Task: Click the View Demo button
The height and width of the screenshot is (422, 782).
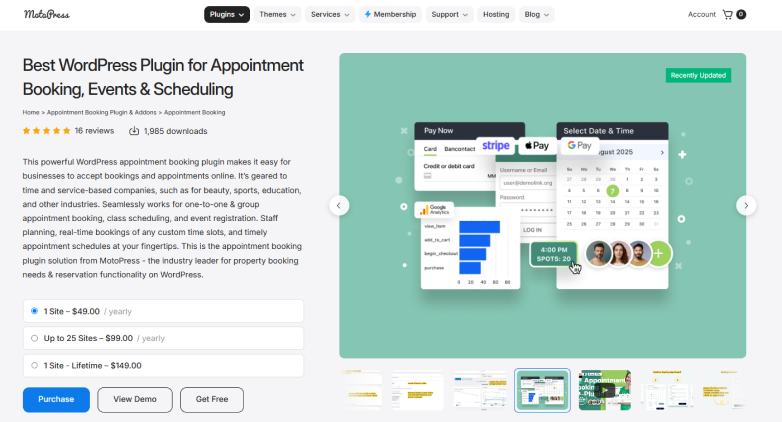Action: point(135,400)
